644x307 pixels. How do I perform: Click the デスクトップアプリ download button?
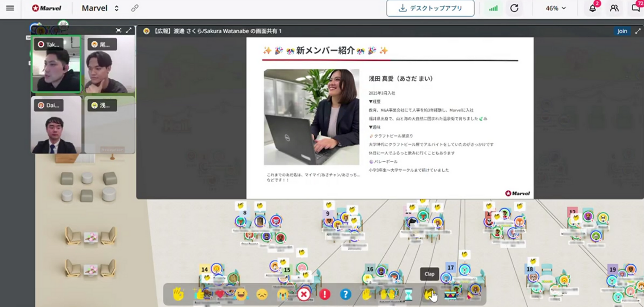[x=430, y=8]
